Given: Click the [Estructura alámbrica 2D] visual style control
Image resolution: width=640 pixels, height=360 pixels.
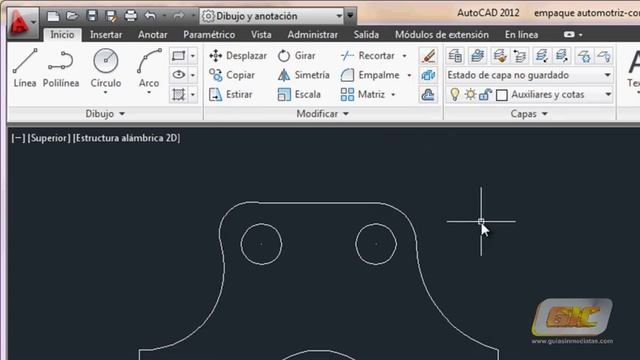Looking at the screenshot, I should point(127,138).
